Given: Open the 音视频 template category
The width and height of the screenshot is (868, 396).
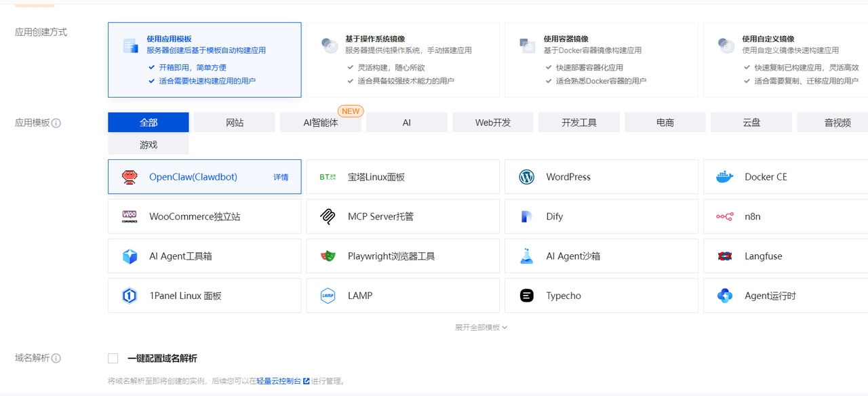Looking at the screenshot, I should click(833, 123).
